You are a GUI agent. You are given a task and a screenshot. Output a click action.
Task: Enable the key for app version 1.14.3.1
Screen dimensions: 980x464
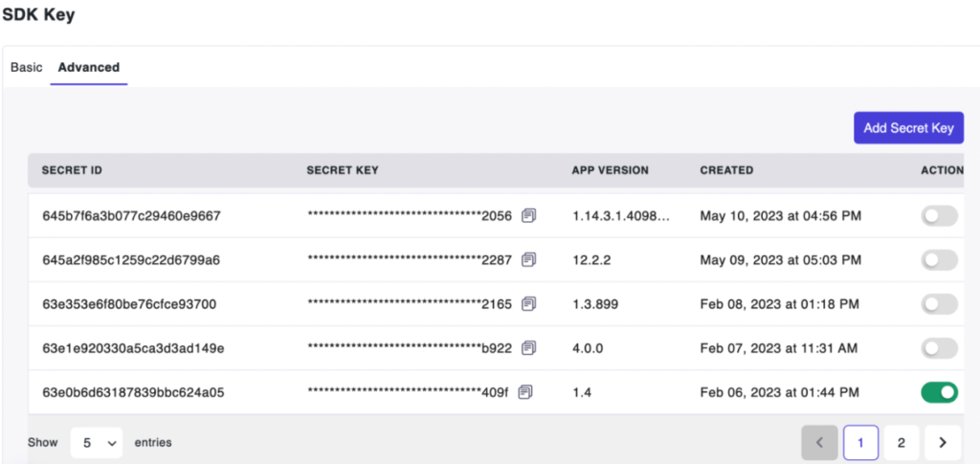click(939, 216)
